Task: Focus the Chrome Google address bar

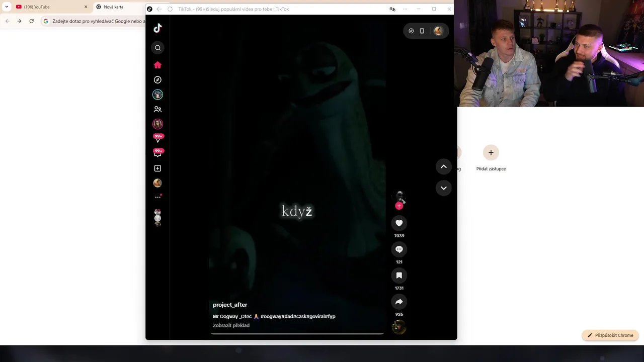Action: [93, 21]
